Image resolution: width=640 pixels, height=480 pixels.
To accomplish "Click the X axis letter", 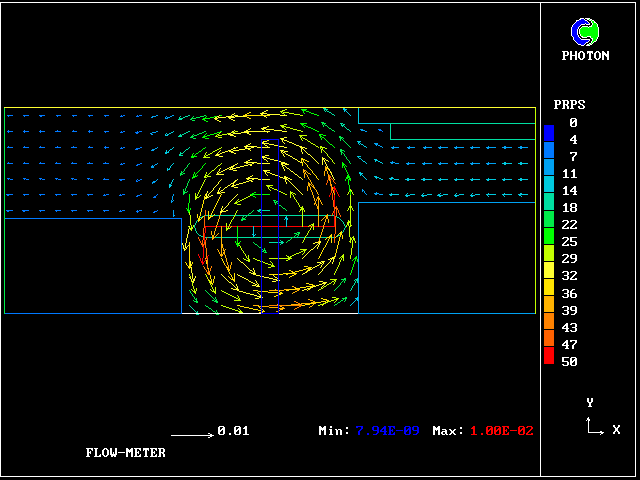I will pos(616,429).
